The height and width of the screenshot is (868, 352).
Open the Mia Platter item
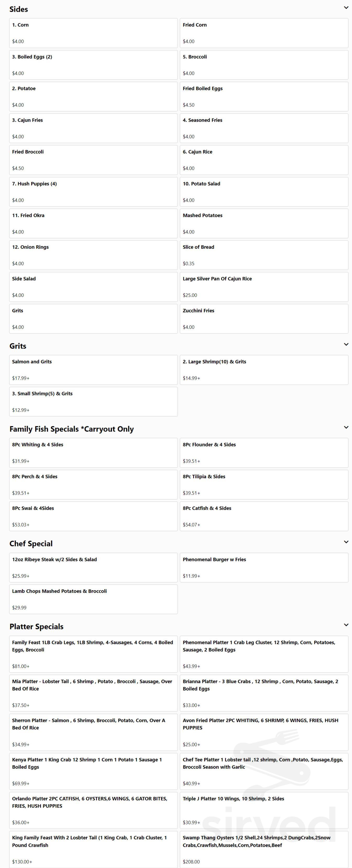tap(93, 693)
